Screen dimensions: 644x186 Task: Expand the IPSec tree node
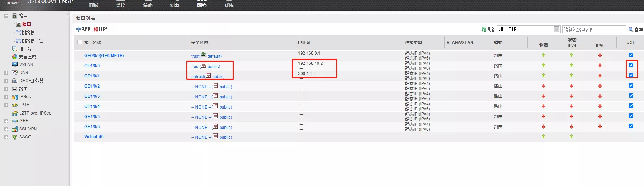(6, 97)
